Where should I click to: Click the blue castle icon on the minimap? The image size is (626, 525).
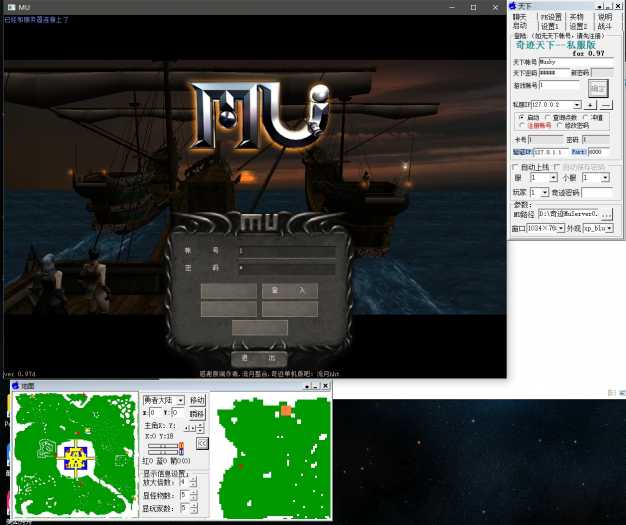coord(73,459)
